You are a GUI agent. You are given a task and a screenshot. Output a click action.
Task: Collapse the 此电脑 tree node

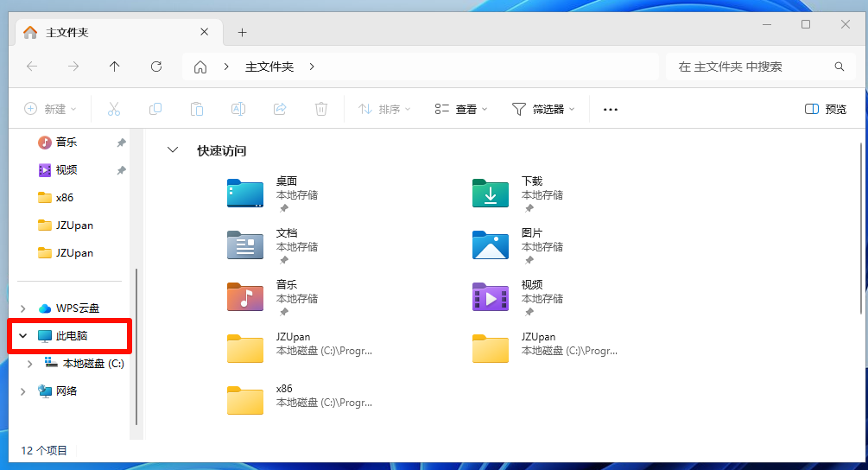(22, 335)
